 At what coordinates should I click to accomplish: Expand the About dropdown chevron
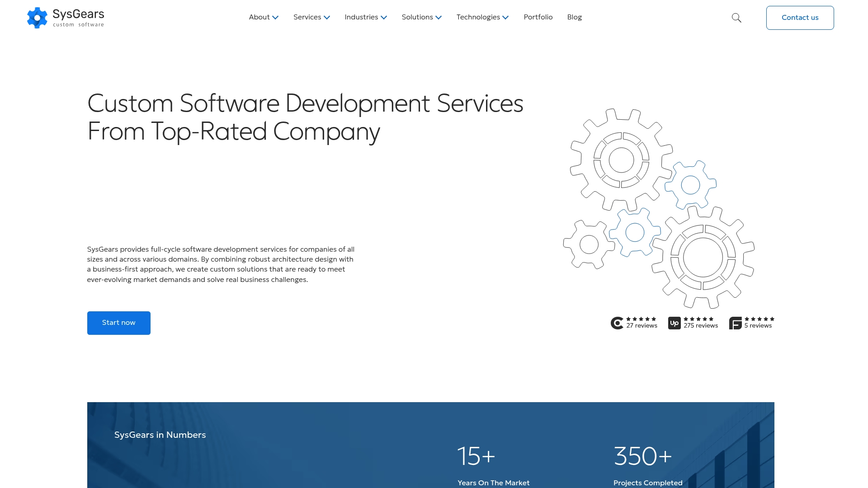click(275, 18)
